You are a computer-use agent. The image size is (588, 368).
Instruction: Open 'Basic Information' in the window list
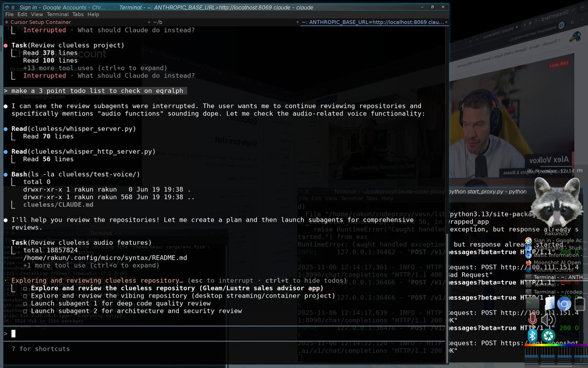pyautogui.click(x=556, y=255)
